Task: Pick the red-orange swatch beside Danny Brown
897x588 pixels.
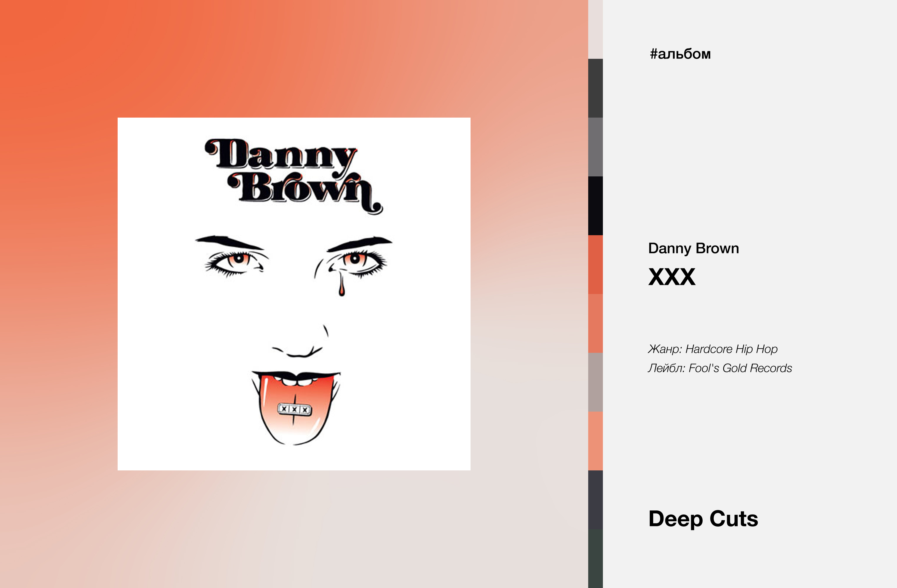Action: click(596, 264)
